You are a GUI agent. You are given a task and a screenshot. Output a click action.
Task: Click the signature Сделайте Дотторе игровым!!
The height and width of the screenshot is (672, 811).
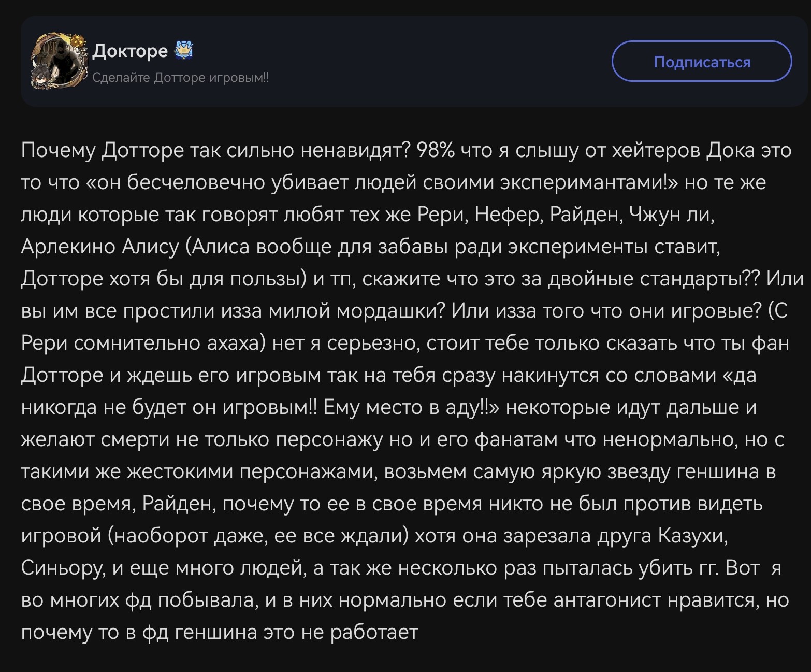point(181,78)
